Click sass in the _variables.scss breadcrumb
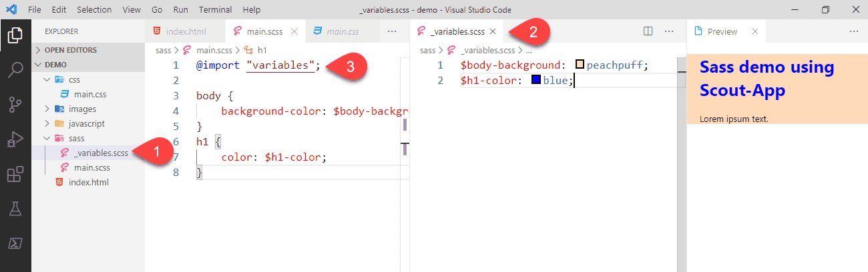Viewport: 868px width, 272px height. pyautogui.click(x=428, y=50)
